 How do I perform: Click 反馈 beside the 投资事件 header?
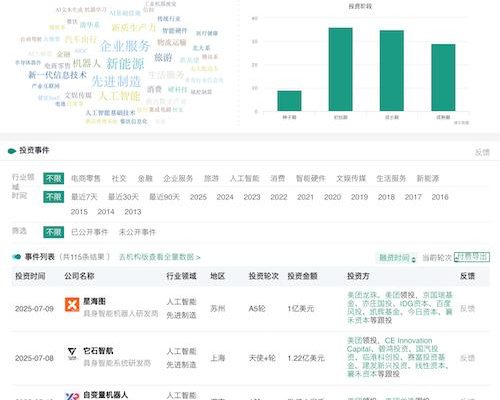(x=482, y=152)
